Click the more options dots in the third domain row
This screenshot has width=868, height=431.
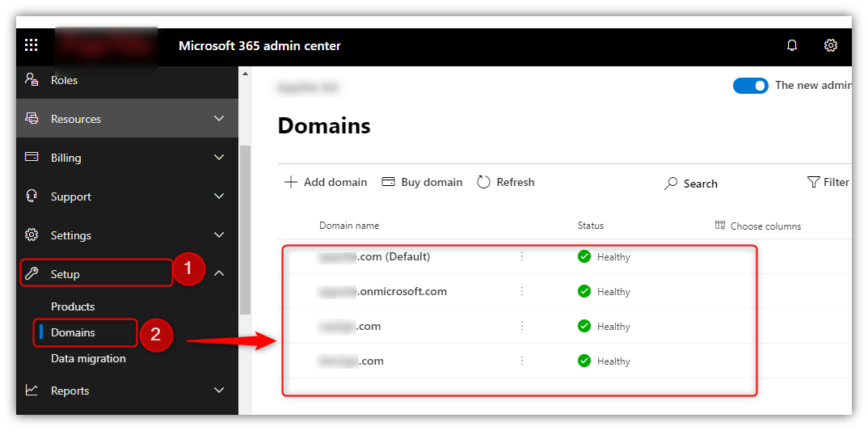click(x=521, y=326)
